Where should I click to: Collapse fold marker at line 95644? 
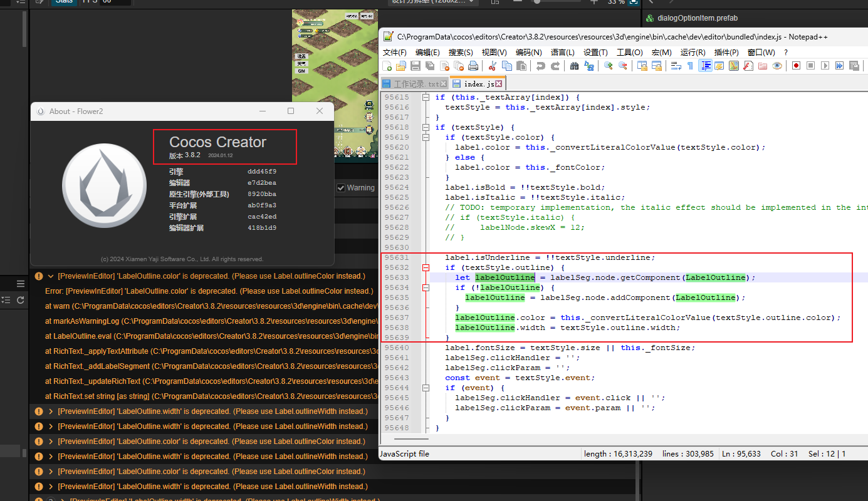(x=426, y=388)
